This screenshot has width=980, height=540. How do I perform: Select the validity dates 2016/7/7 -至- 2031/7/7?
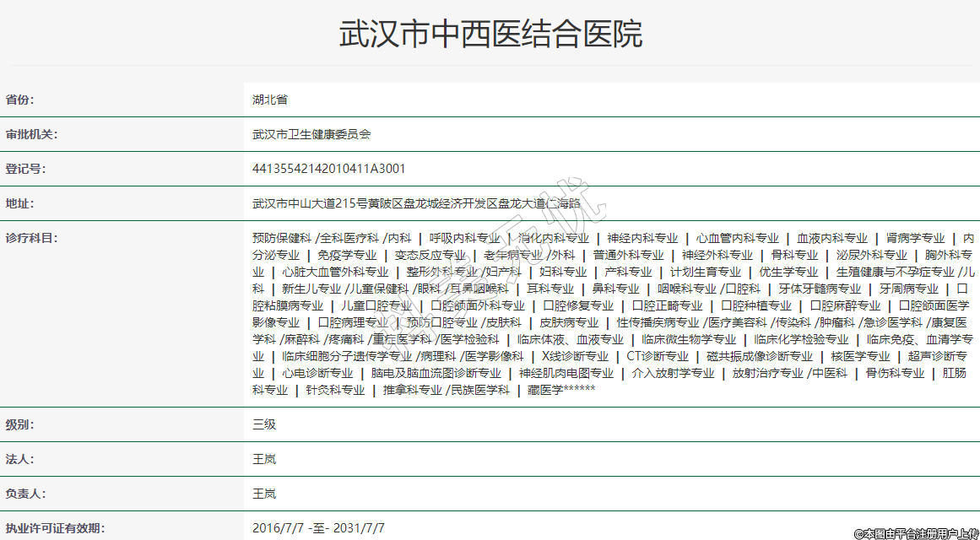(x=318, y=528)
